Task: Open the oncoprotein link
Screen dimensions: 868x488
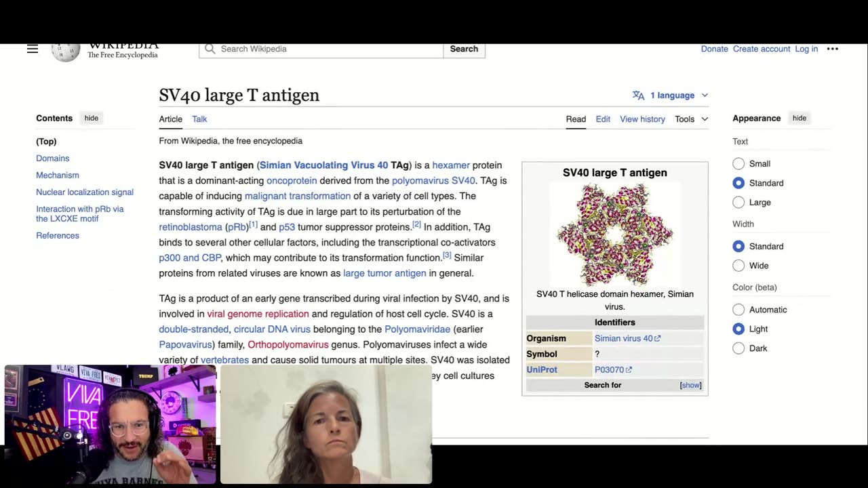Action: 292,180
